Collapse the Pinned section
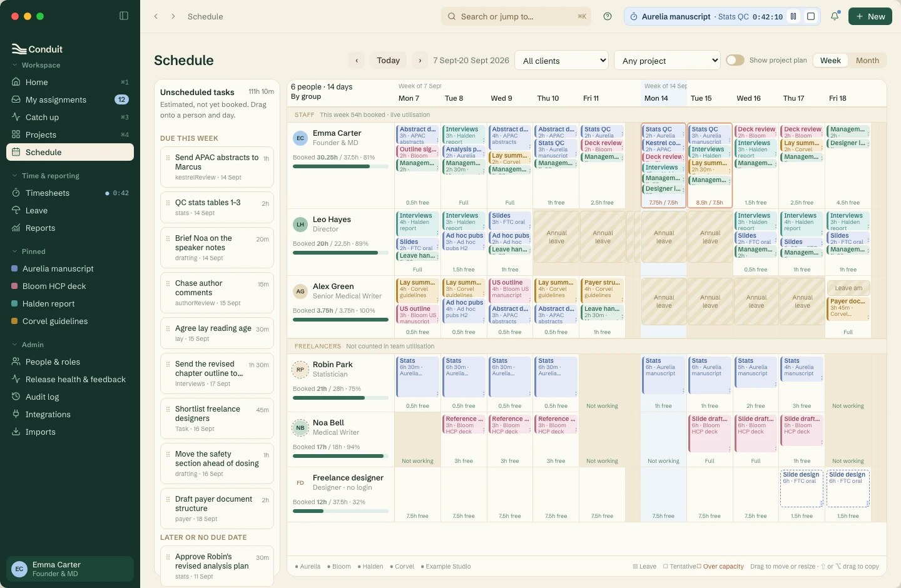This screenshot has width=901, height=588. point(29,251)
